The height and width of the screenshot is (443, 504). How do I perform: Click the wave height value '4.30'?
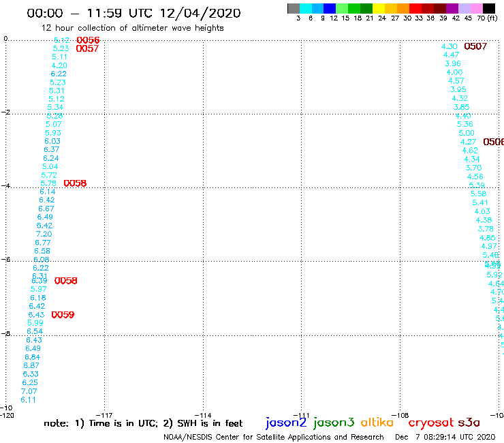[449, 46]
